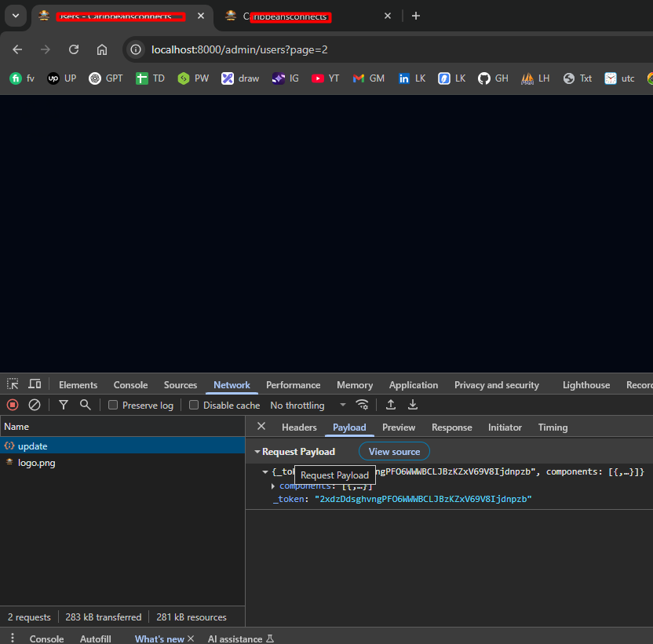Click the View source button

click(394, 452)
